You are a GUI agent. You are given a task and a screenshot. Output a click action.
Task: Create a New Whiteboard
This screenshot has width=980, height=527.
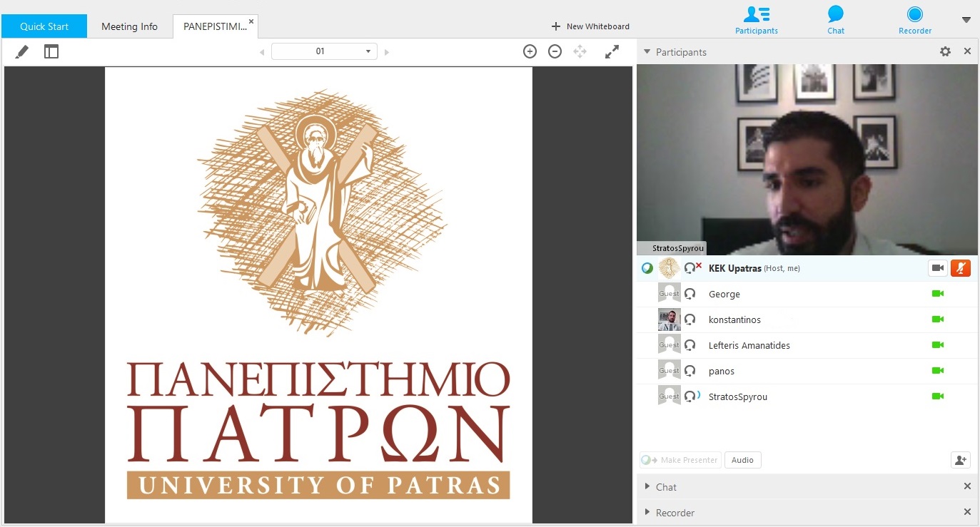[590, 26]
